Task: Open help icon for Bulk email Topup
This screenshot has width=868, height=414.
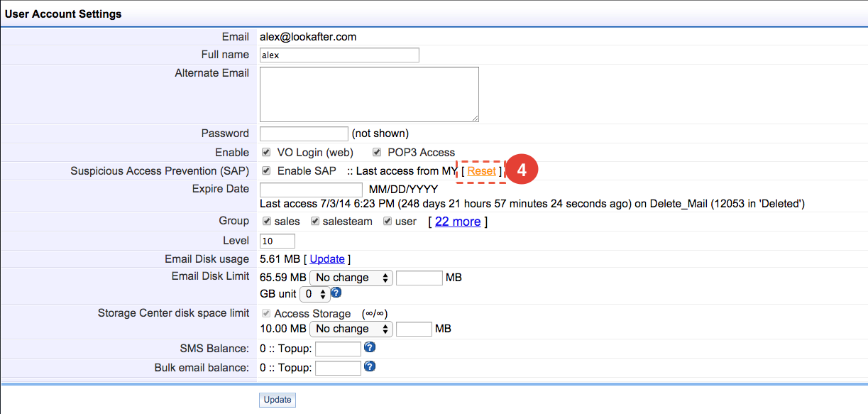Action: (x=369, y=366)
